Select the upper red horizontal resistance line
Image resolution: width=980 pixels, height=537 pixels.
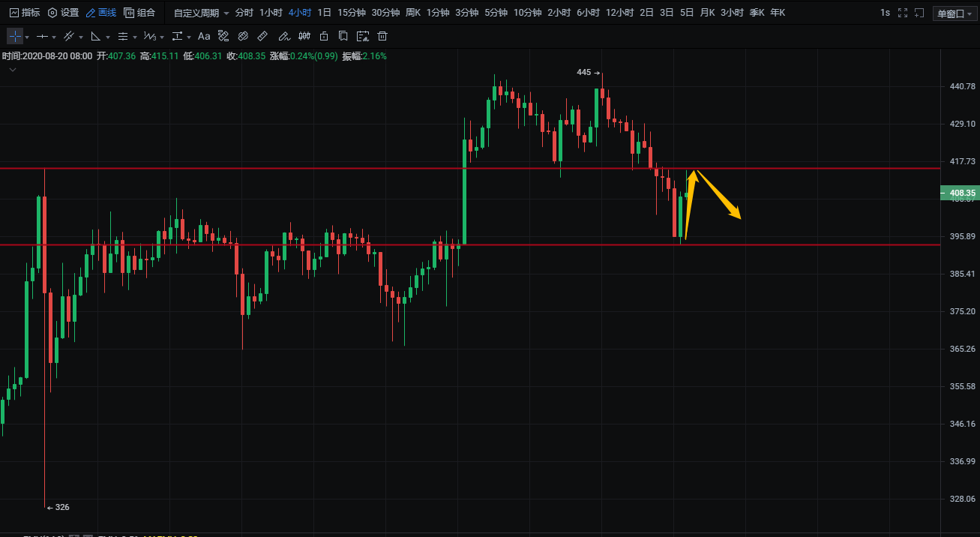tap(225, 168)
